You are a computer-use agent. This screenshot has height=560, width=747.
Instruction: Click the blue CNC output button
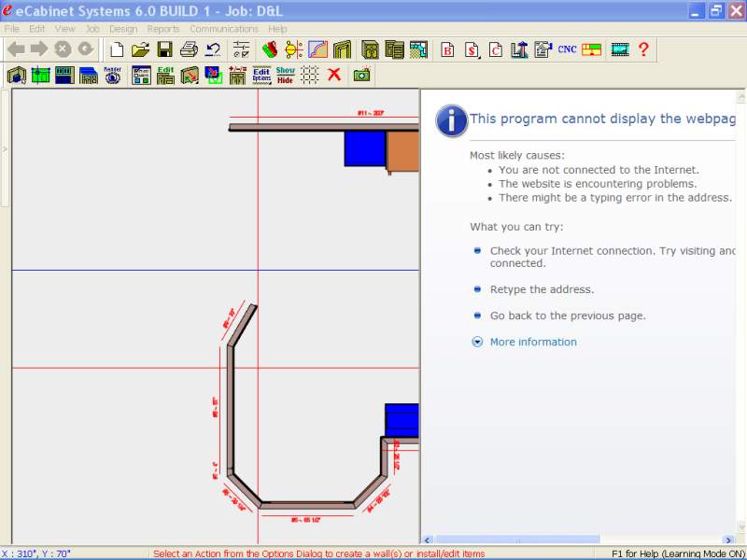coord(567,49)
